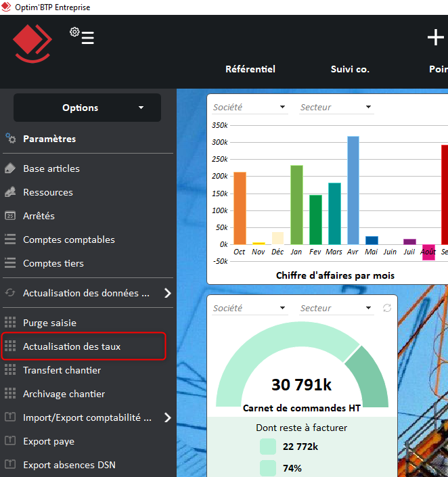The width and height of the screenshot is (448, 477).
Task: Click the Archivage chantier grid icon
Action: click(x=10, y=393)
